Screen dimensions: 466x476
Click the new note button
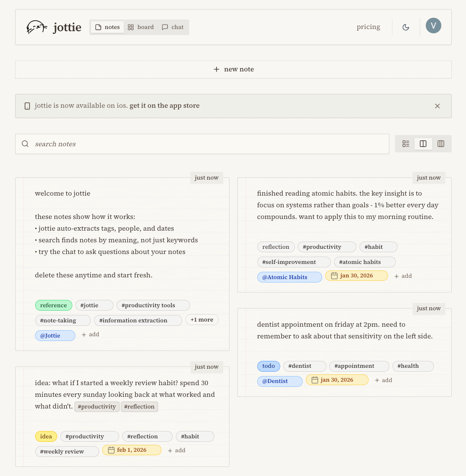point(233,69)
